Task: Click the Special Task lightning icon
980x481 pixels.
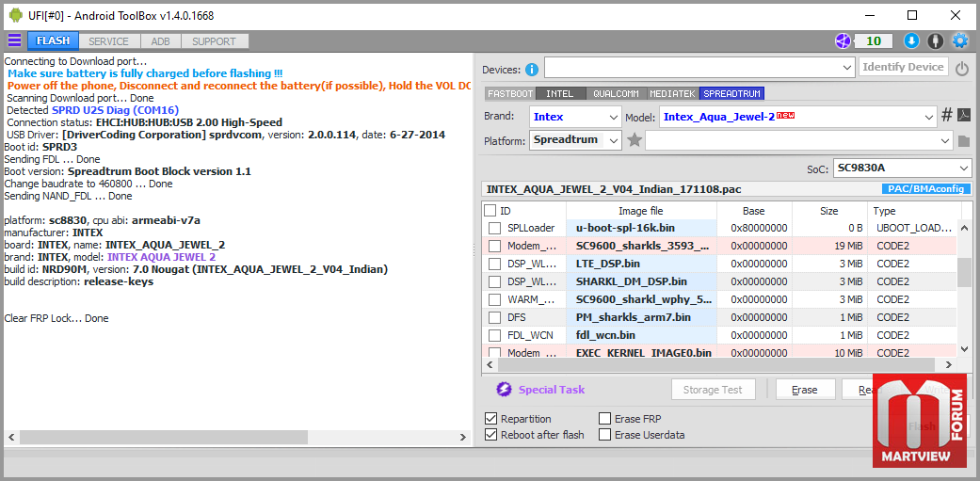Action: 504,390
